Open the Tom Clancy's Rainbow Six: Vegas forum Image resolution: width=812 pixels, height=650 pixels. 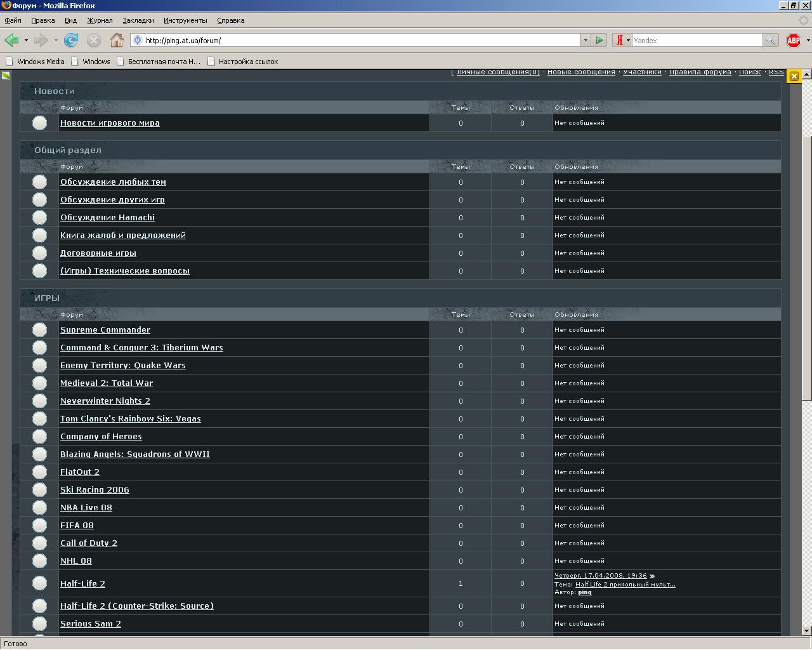click(131, 419)
